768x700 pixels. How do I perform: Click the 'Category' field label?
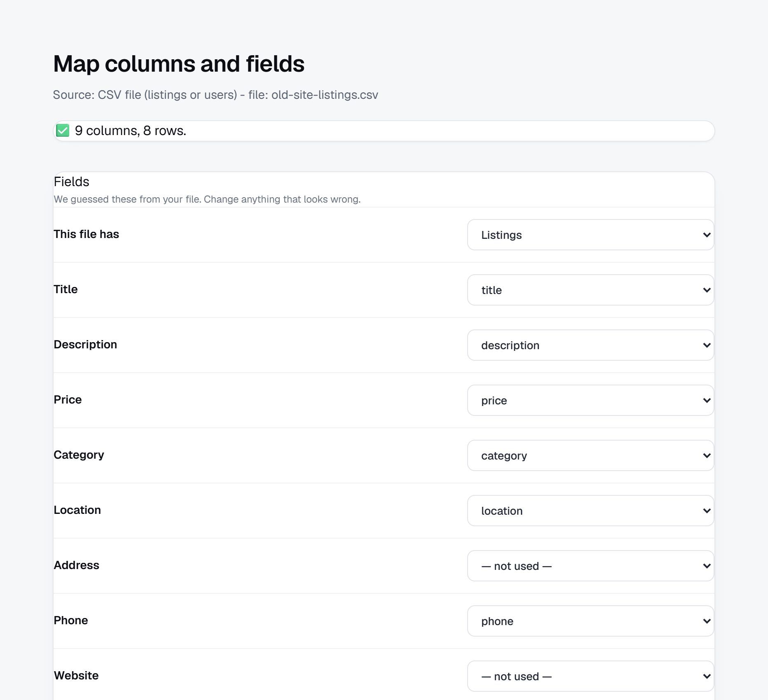pos(79,455)
